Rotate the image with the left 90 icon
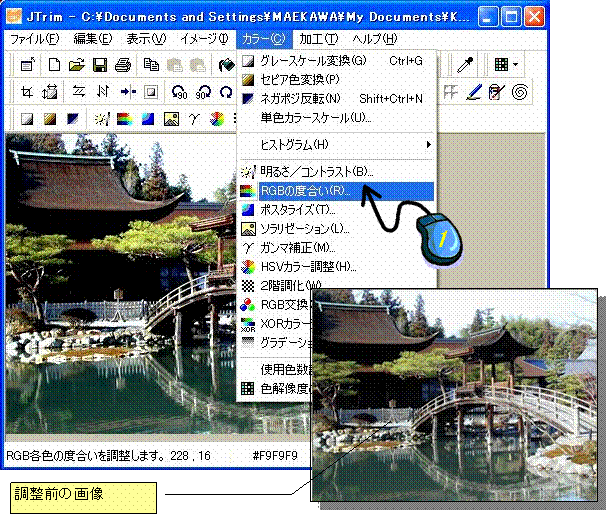The width and height of the screenshot is (607, 515). pyautogui.click(x=179, y=92)
